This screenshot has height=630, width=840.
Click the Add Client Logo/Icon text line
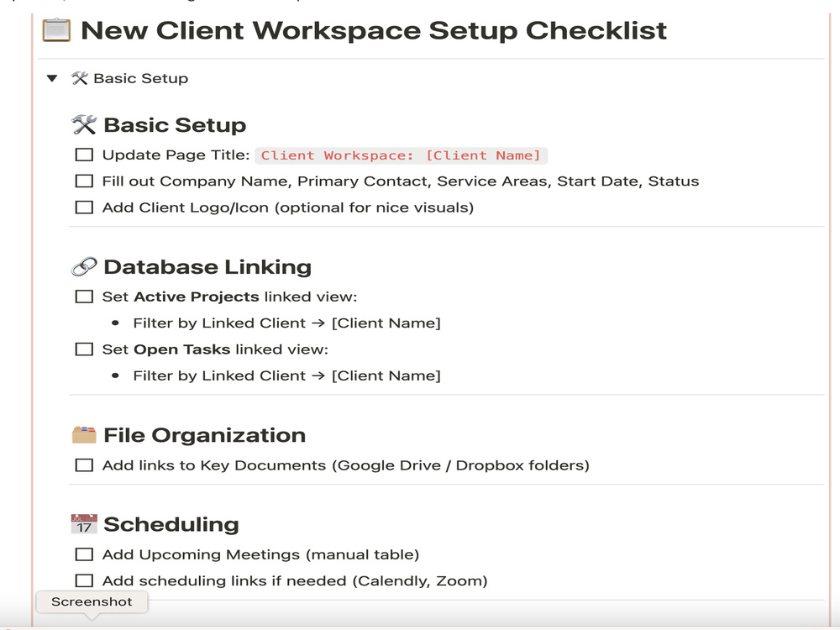tap(287, 207)
